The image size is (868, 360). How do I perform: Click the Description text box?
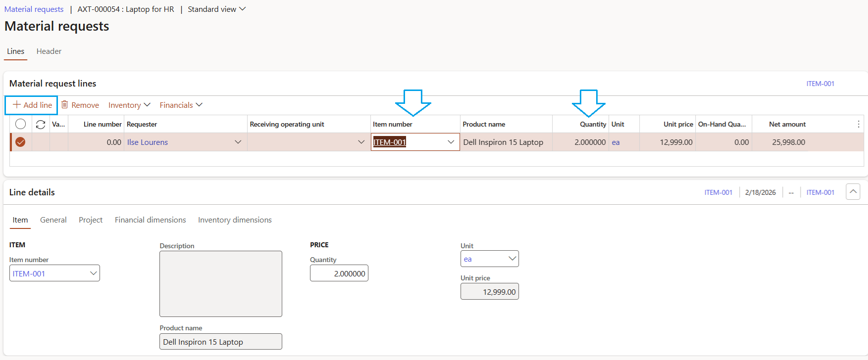(220, 283)
